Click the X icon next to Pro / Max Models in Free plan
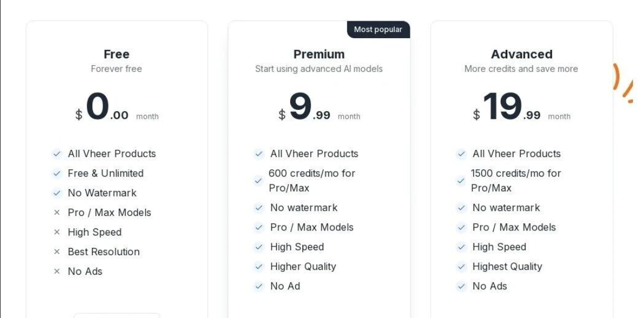The image size is (644, 318). (57, 213)
